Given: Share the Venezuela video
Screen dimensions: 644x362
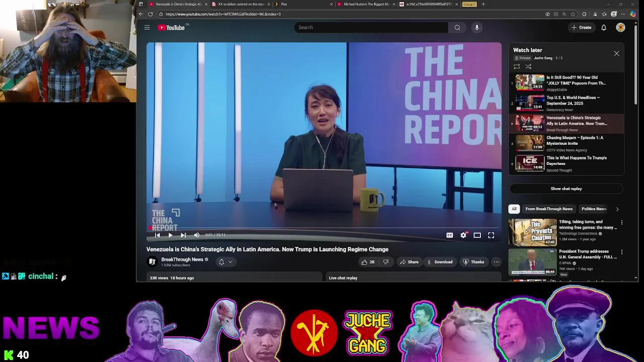Looking at the screenshot, I should 409,262.
